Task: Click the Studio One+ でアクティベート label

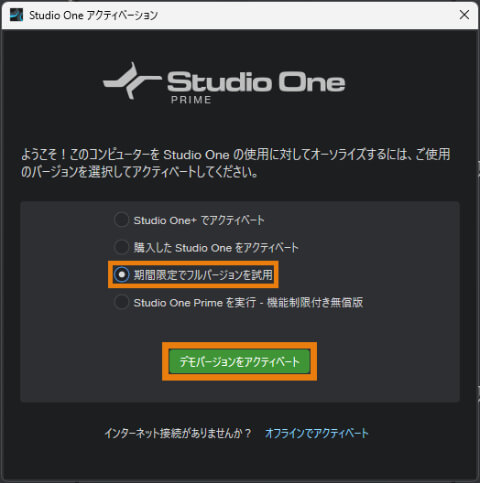Action: tap(199, 220)
